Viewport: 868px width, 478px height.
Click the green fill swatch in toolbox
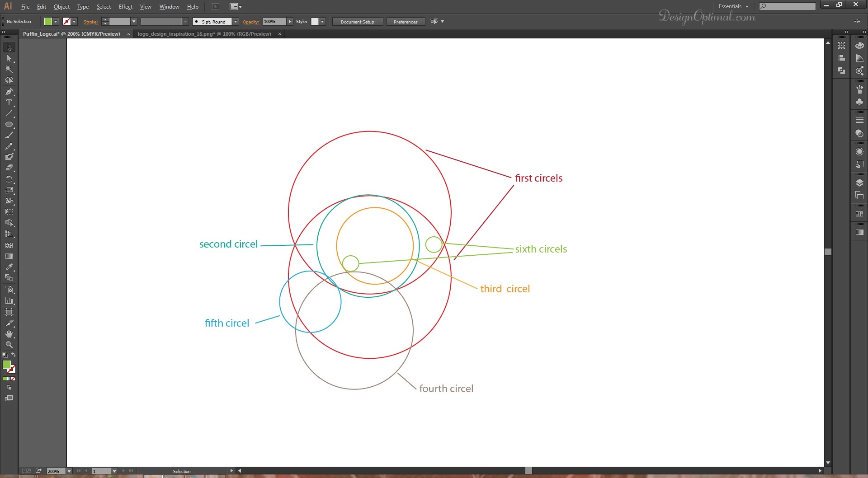pyautogui.click(x=6, y=365)
